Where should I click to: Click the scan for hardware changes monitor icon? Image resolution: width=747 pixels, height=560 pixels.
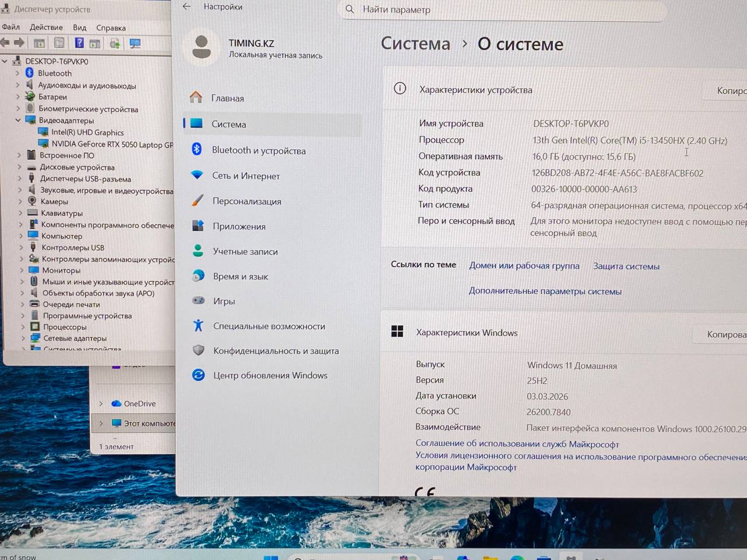(x=135, y=43)
